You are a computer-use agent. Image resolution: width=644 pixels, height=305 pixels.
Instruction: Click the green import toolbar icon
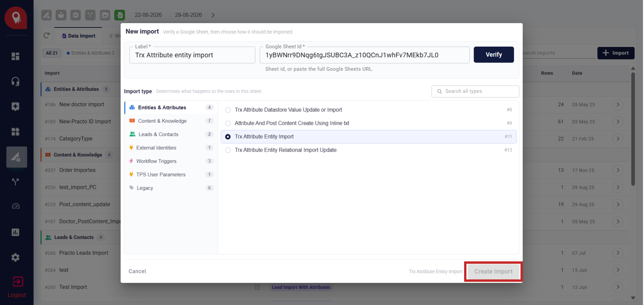coord(120,15)
